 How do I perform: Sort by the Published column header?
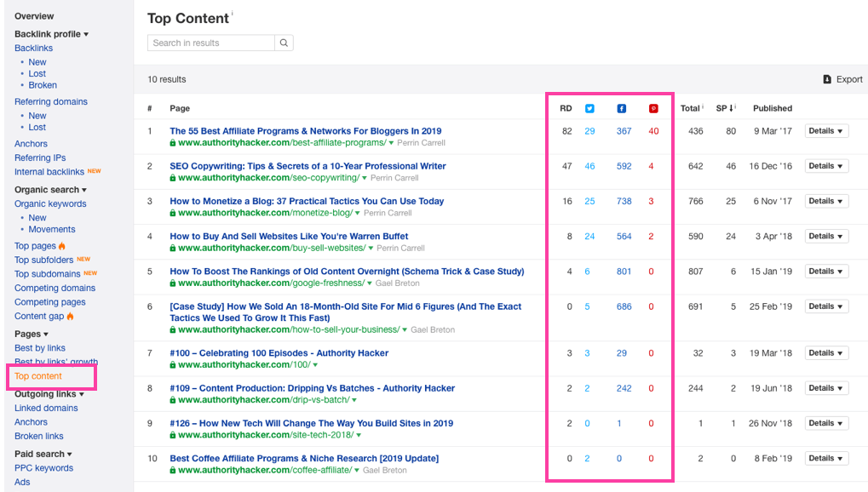tap(773, 108)
